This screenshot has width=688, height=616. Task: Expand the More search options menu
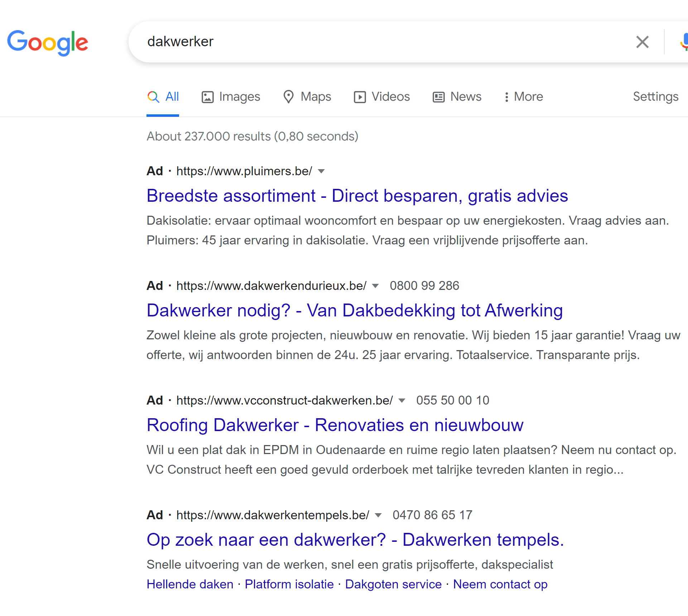[524, 97]
